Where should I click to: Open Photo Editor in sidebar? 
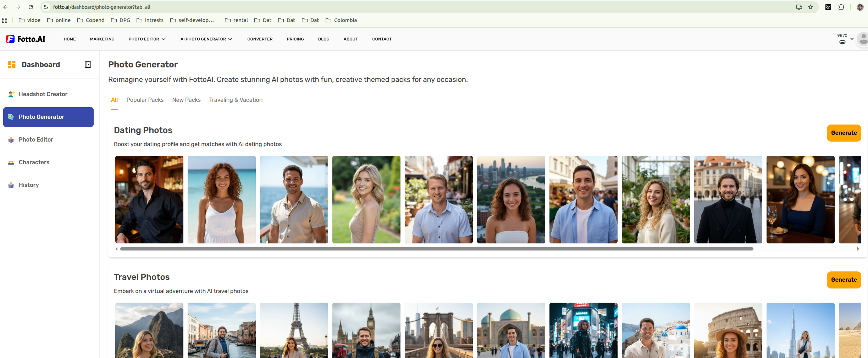coord(48,140)
